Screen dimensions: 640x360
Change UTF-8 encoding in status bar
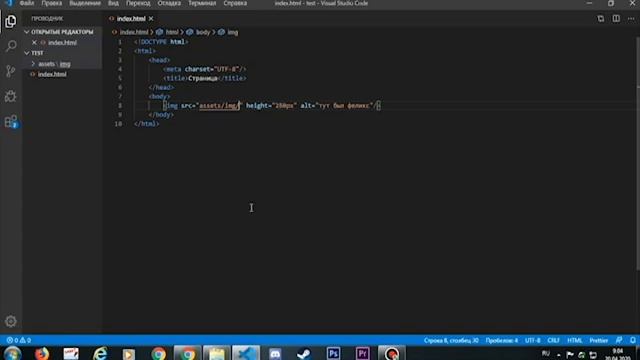533,340
